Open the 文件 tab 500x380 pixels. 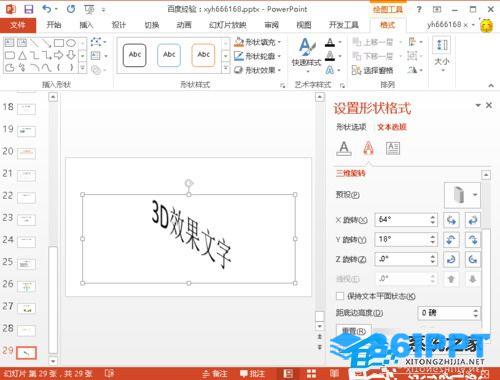tap(18, 25)
